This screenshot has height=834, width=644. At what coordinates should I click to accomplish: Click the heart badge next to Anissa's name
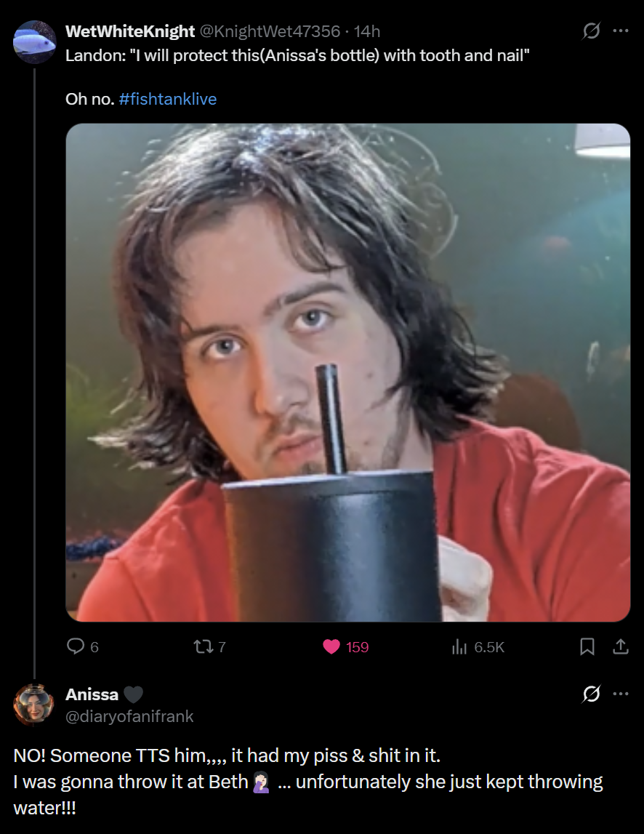click(134, 694)
